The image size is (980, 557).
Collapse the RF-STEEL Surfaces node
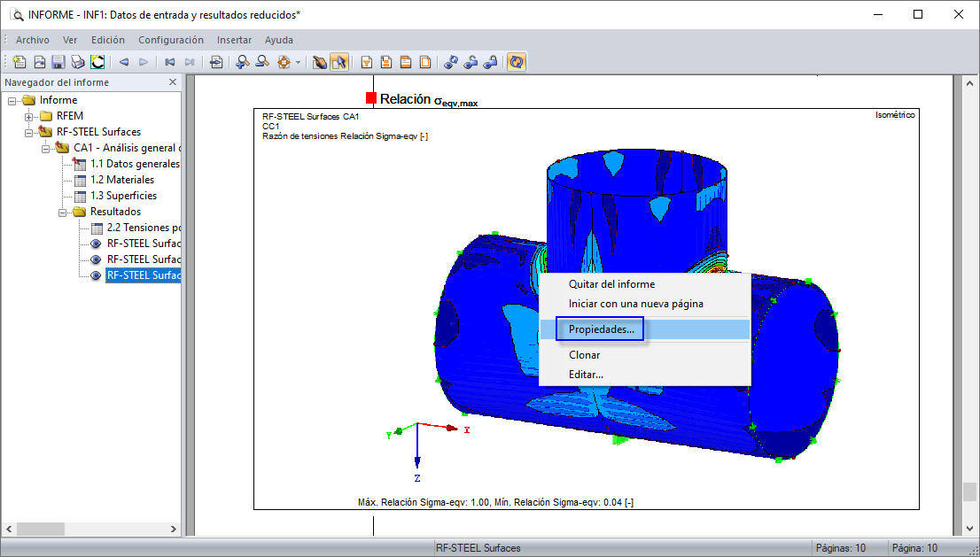click(x=28, y=132)
